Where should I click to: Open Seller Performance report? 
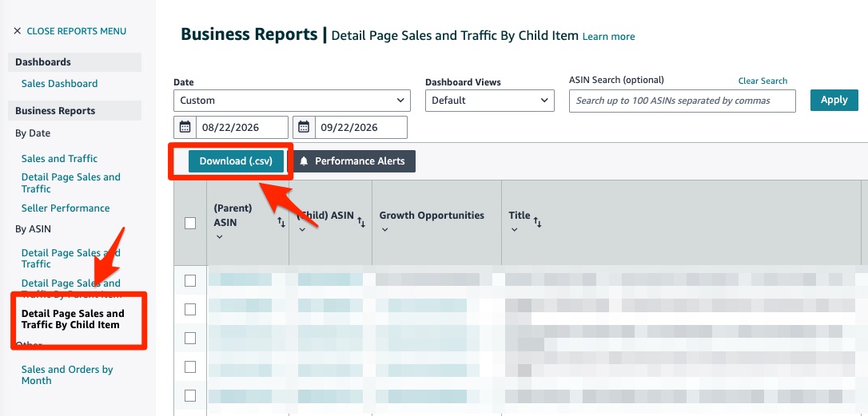(x=66, y=208)
